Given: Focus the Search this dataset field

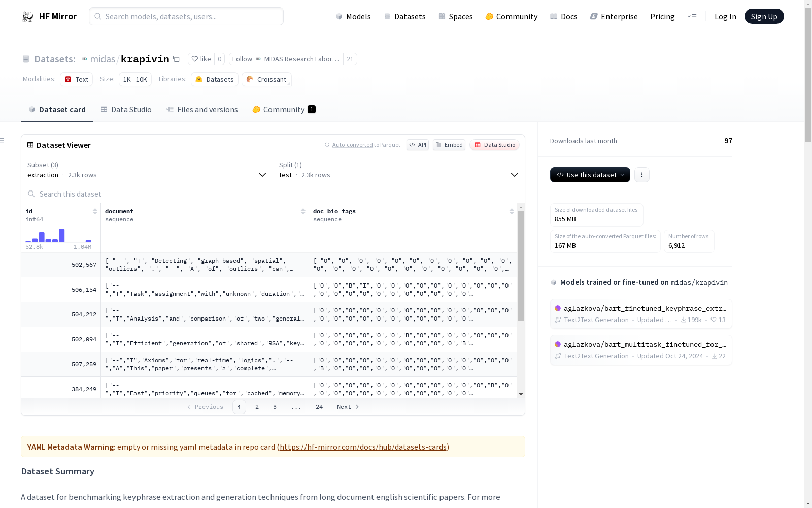Looking at the screenshot, I should point(273,194).
